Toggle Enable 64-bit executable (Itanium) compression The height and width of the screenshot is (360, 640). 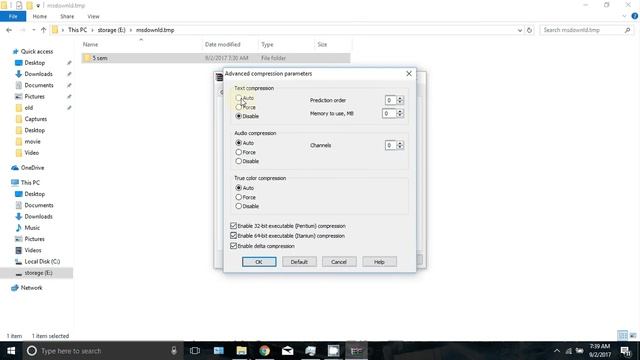233,236
